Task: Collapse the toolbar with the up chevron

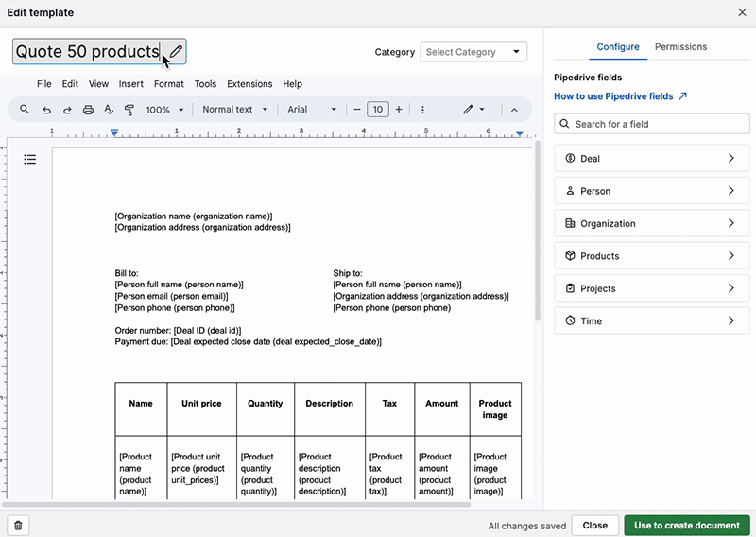Action: (514, 110)
